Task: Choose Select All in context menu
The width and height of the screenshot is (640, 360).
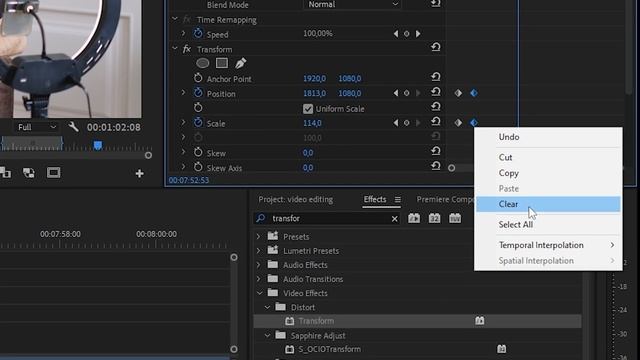Action: (x=548, y=224)
